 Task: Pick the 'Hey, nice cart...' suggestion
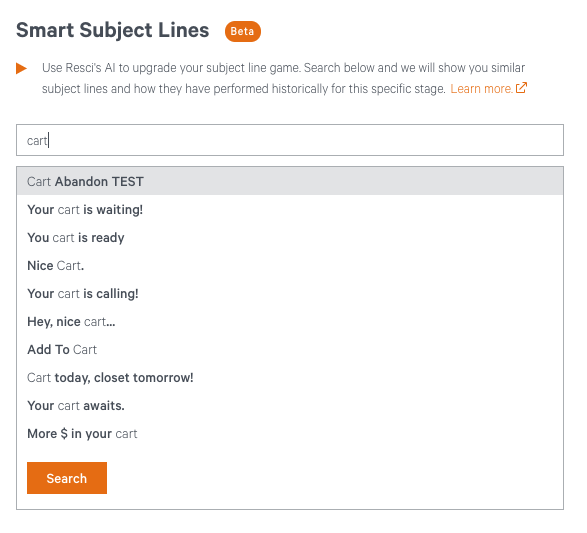pos(290,322)
